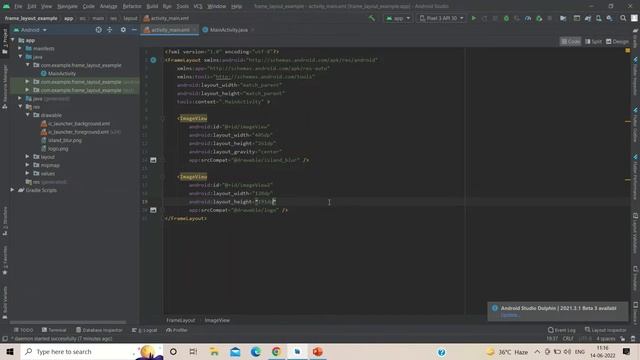
Task: Open PowerPoint from taskbar
Action: (318, 352)
